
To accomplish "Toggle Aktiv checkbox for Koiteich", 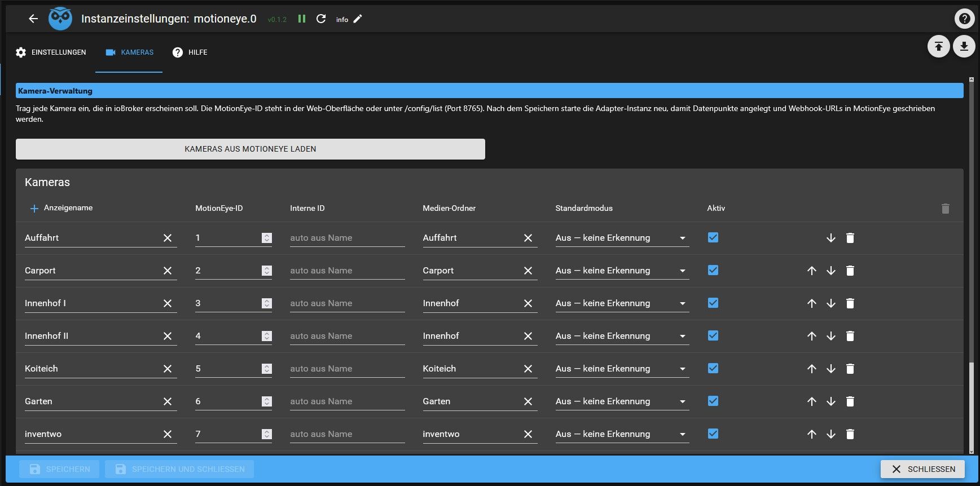I will click(713, 368).
